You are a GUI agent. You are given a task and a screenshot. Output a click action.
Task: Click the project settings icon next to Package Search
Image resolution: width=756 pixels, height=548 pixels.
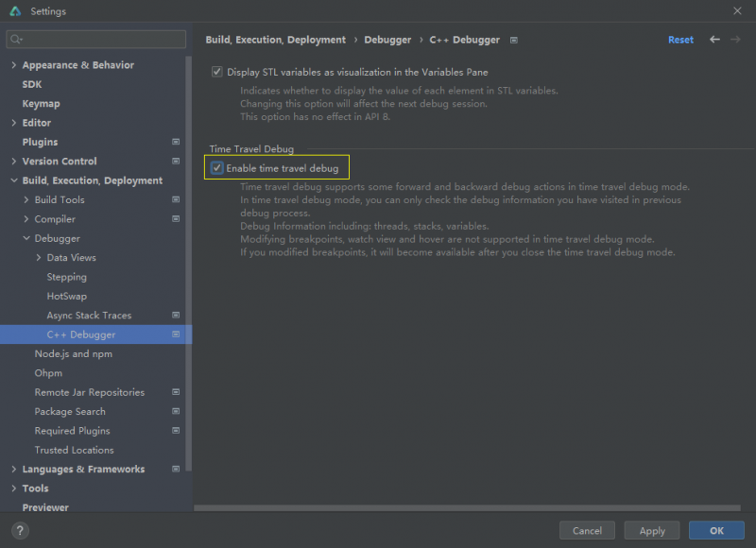pos(176,412)
